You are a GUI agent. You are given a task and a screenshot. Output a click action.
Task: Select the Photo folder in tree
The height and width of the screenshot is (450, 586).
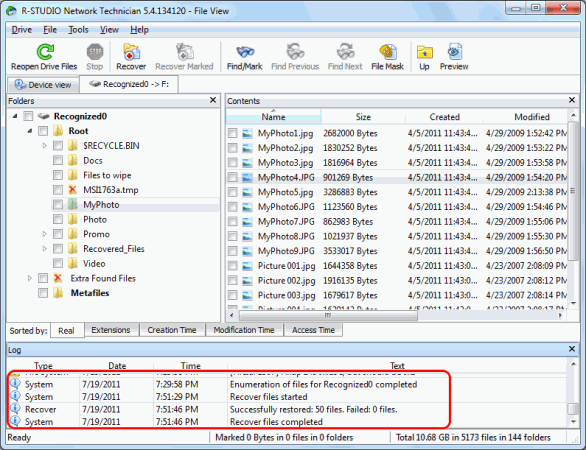click(x=95, y=219)
